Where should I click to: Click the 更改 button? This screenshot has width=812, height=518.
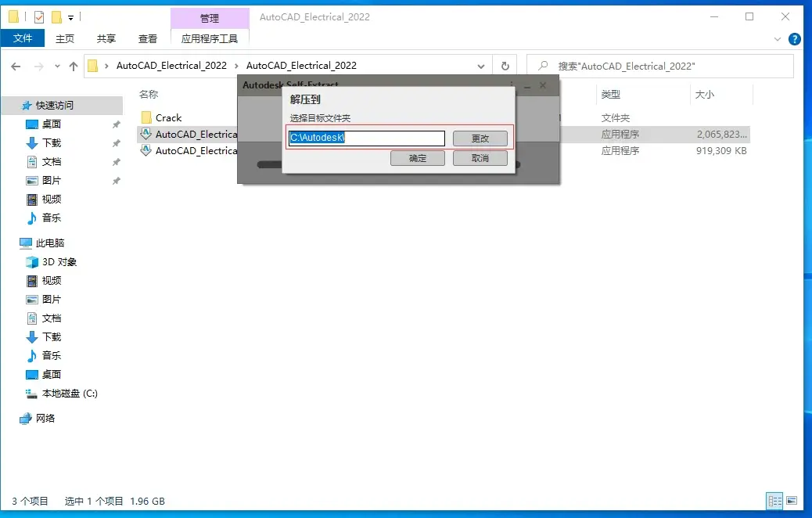point(480,138)
